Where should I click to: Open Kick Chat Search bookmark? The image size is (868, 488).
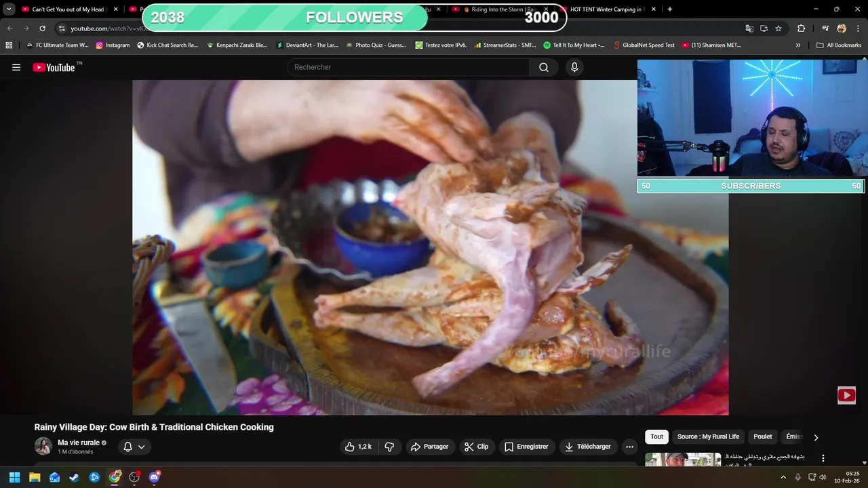pyautogui.click(x=167, y=45)
